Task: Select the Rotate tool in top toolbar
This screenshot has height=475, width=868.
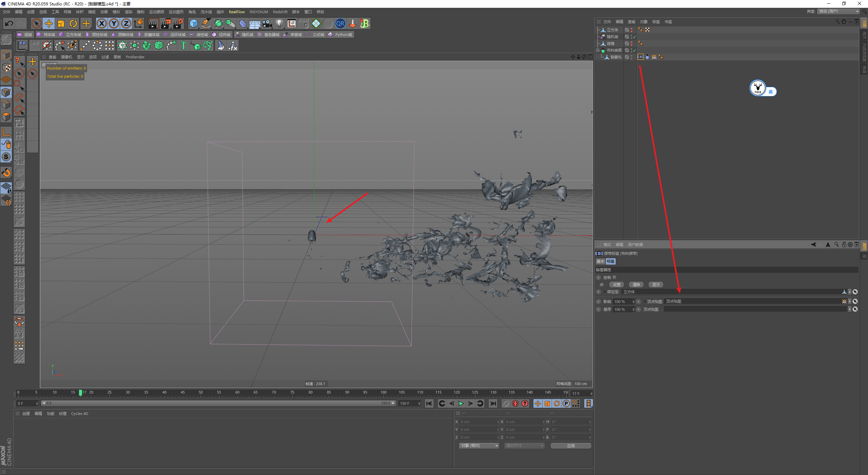Action: pos(73,23)
